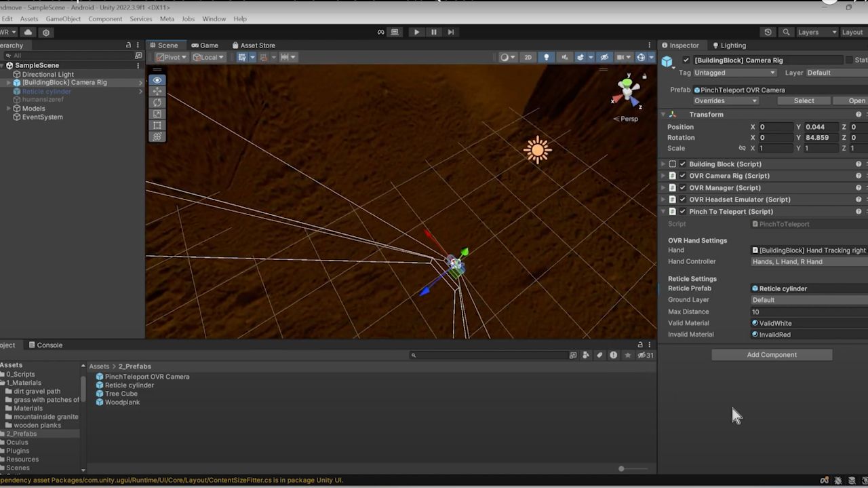The height and width of the screenshot is (488, 868).
Task: Open the Layout dropdown
Action: pos(853,32)
